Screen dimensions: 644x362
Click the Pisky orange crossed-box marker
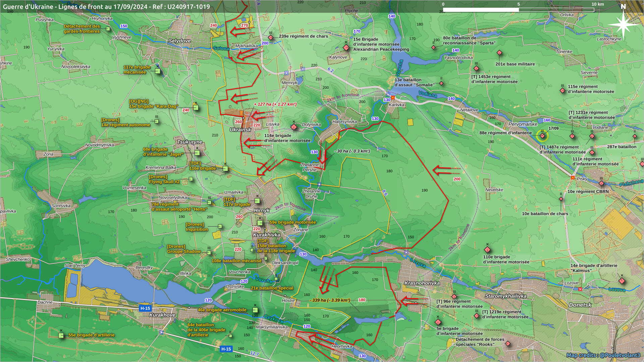pos(573,178)
